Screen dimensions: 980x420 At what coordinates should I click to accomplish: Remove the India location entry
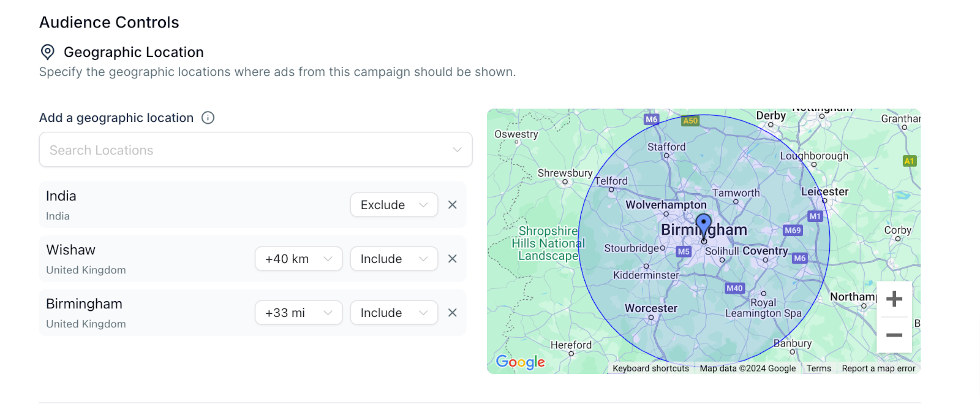[x=453, y=205]
